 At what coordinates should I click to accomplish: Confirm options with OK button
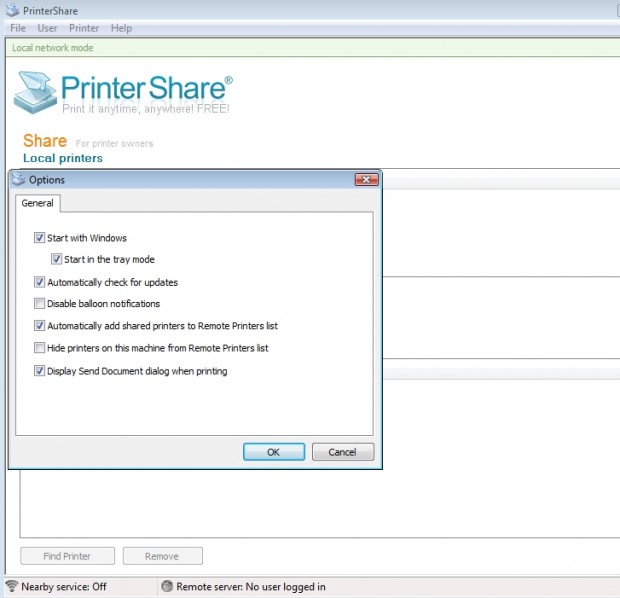pos(274,452)
